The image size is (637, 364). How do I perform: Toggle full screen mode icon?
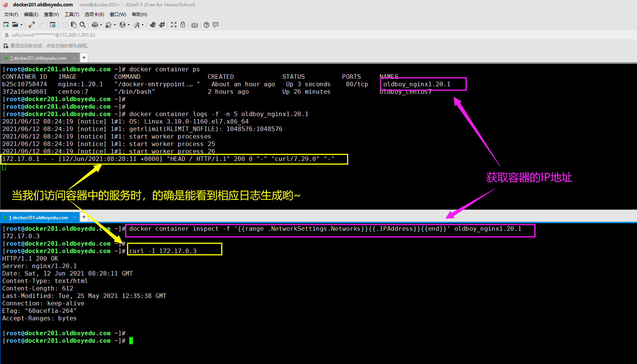(x=174, y=25)
